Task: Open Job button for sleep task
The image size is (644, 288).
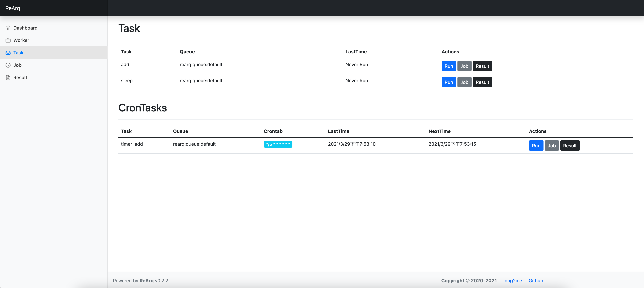Action: point(464,82)
